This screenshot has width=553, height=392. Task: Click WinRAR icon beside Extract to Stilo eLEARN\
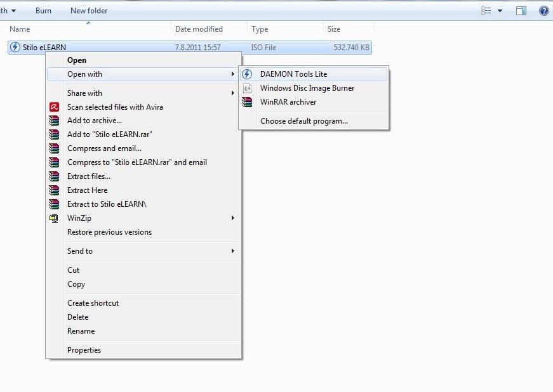54,204
